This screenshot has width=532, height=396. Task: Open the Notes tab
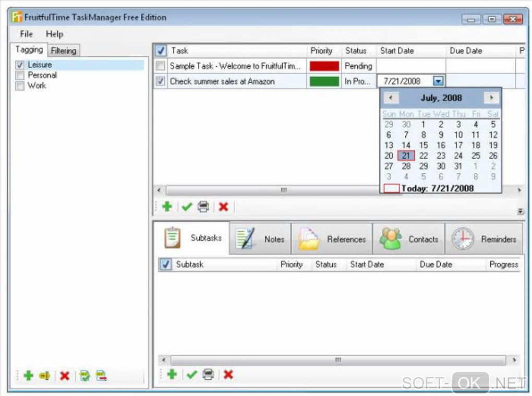click(260, 239)
